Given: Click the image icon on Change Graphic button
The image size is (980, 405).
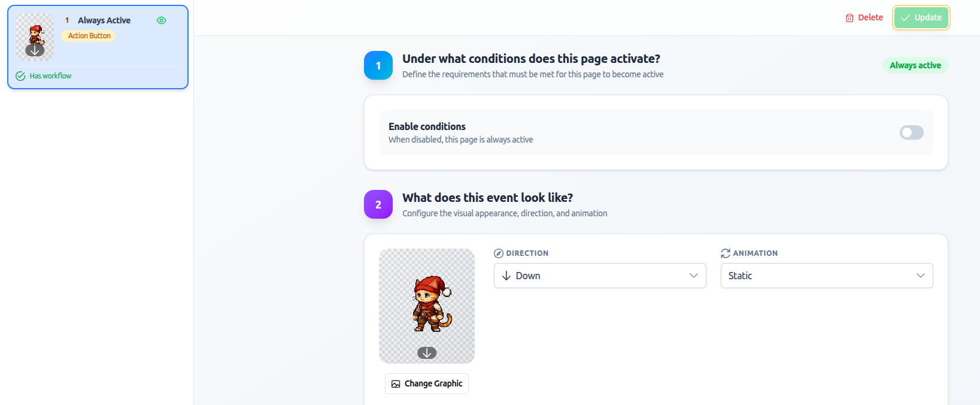Looking at the screenshot, I should click(x=396, y=383).
